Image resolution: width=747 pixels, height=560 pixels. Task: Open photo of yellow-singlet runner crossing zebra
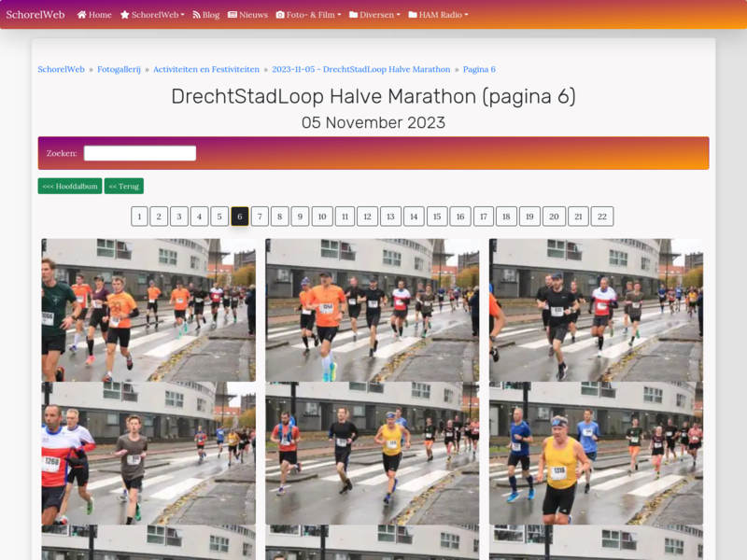372,454
